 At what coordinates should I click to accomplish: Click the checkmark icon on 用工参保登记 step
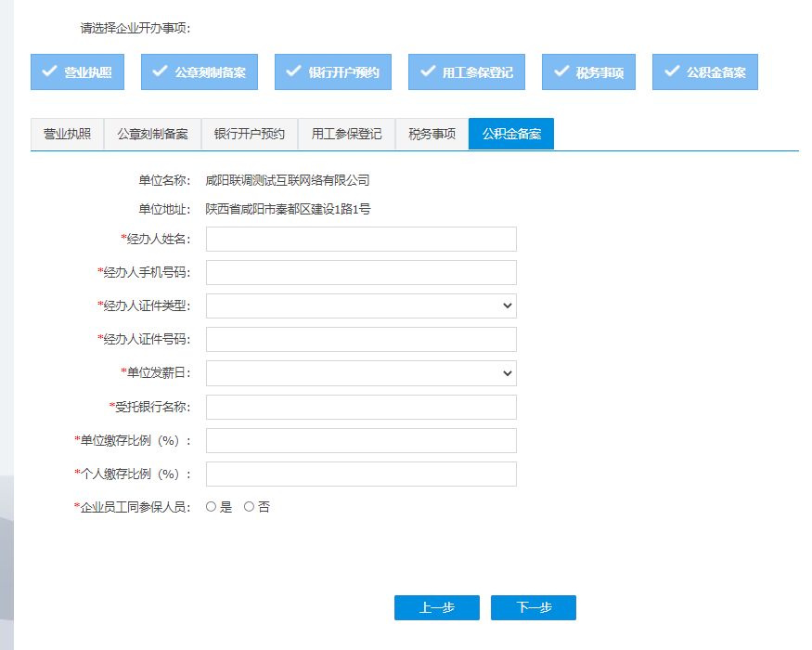coord(428,71)
